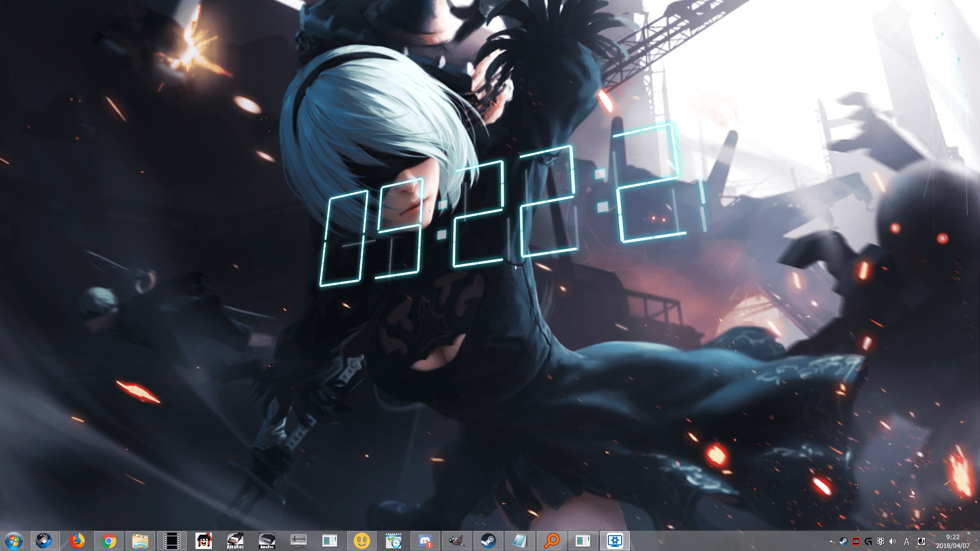Image resolution: width=980 pixels, height=551 pixels.
Task: Open the gear-on-screen tray icon
Action: (x=880, y=541)
